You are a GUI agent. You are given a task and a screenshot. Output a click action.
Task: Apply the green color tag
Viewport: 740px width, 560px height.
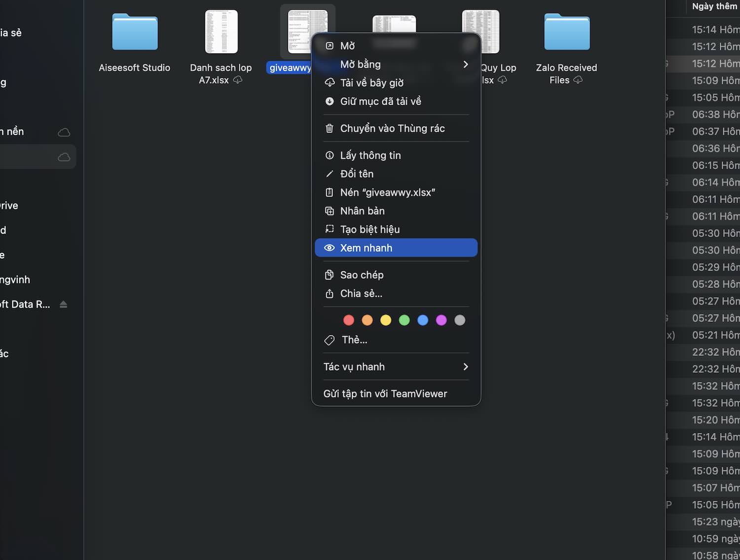(404, 320)
